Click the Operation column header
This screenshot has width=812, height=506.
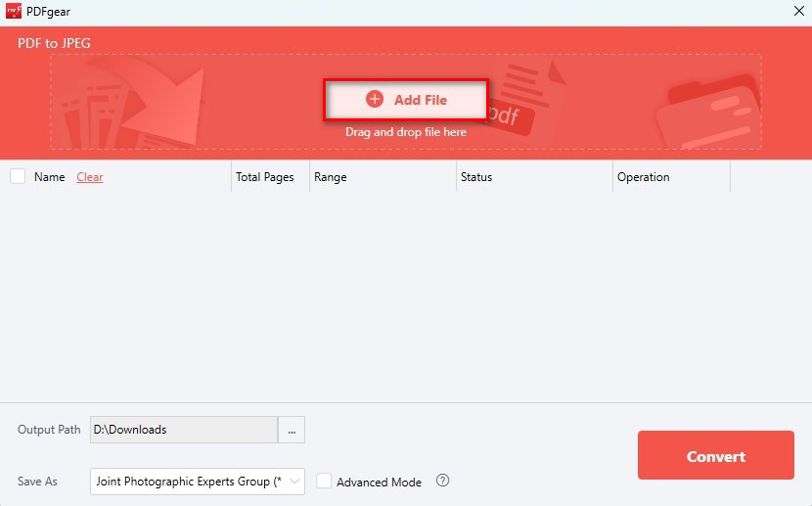click(643, 177)
